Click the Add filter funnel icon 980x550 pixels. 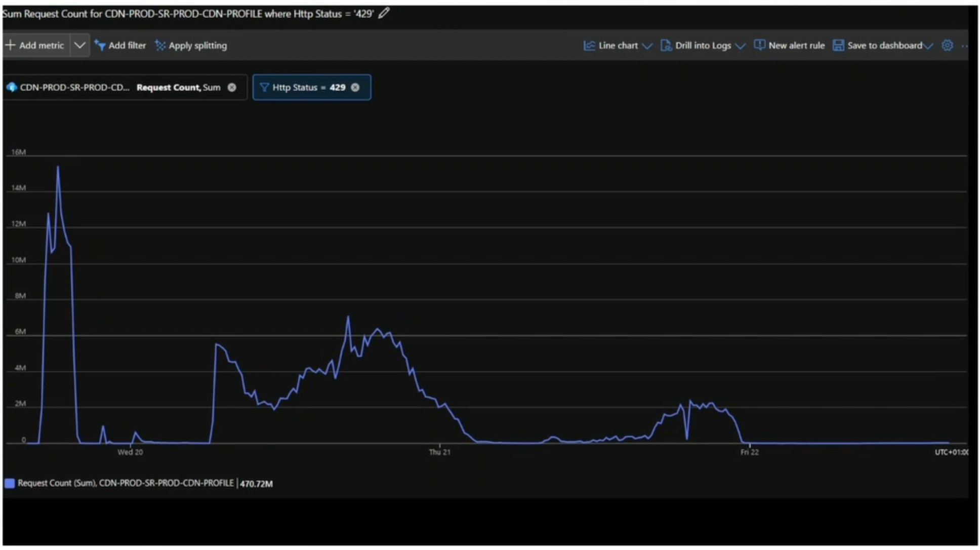100,46
